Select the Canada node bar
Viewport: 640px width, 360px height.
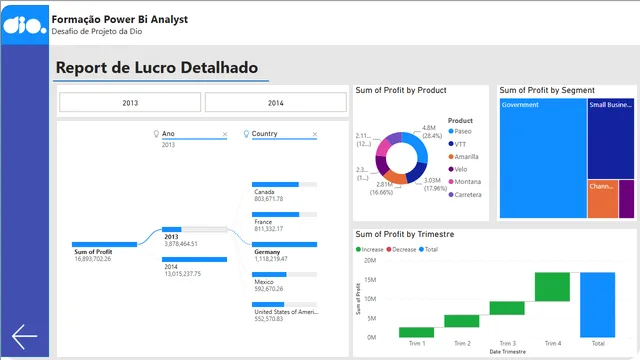coord(284,184)
